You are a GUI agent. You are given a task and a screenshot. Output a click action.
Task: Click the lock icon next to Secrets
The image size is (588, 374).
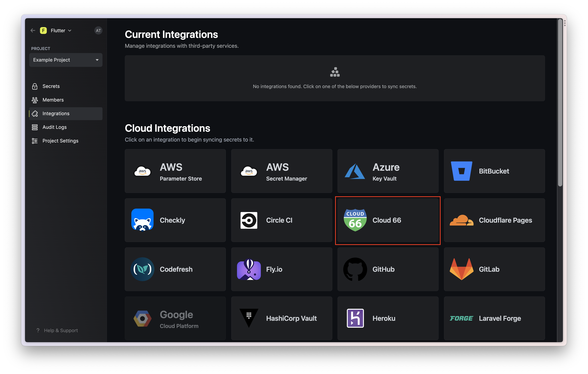point(35,86)
